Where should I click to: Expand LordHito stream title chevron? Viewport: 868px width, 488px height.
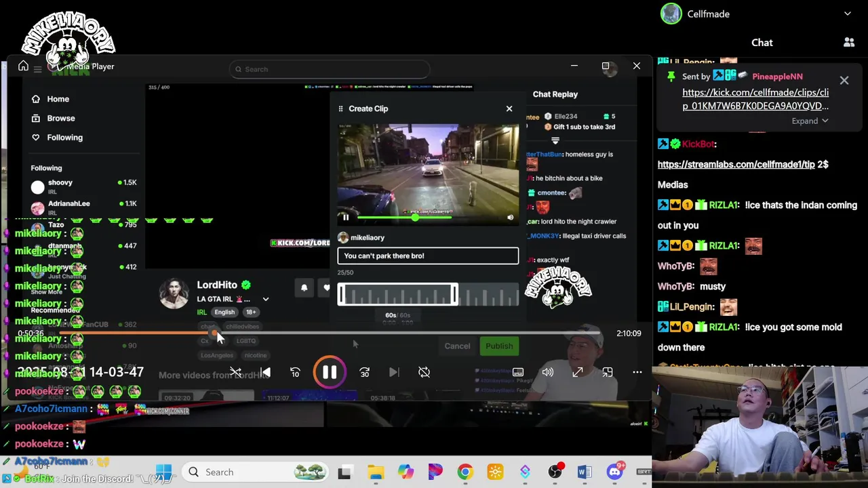pyautogui.click(x=266, y=299)
